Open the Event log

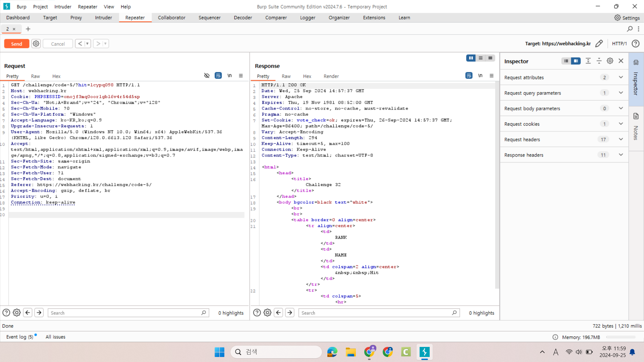(x=19, y=337)
